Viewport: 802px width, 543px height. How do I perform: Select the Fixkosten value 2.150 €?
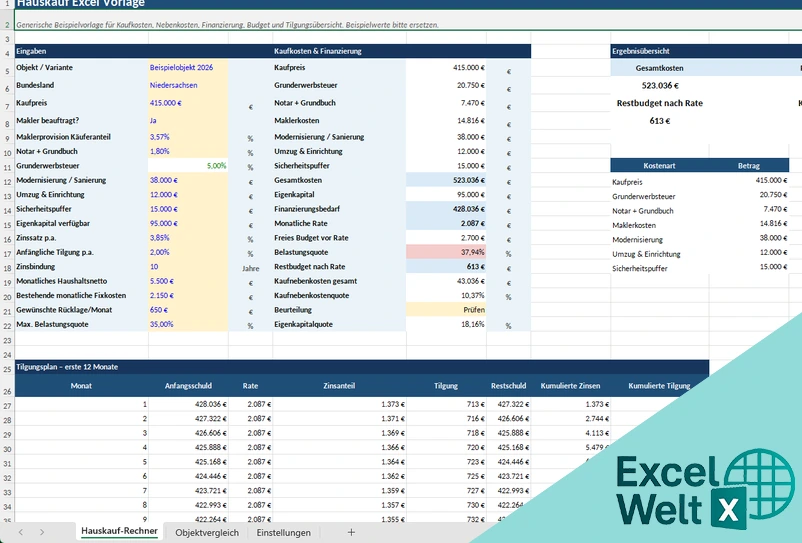188,295
